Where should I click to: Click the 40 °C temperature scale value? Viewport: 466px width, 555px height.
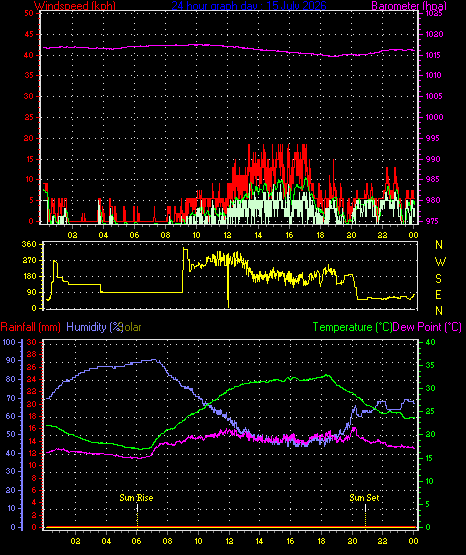[x=430, y=342]
